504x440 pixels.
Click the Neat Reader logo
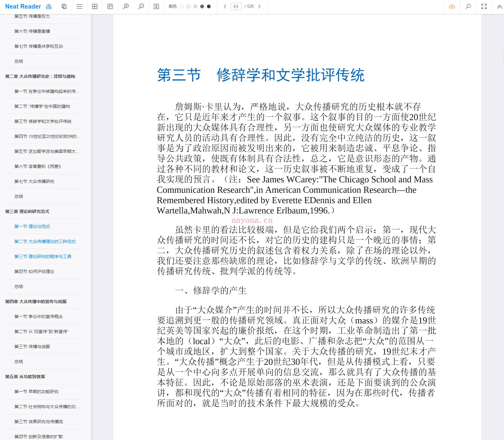(23, 6)
